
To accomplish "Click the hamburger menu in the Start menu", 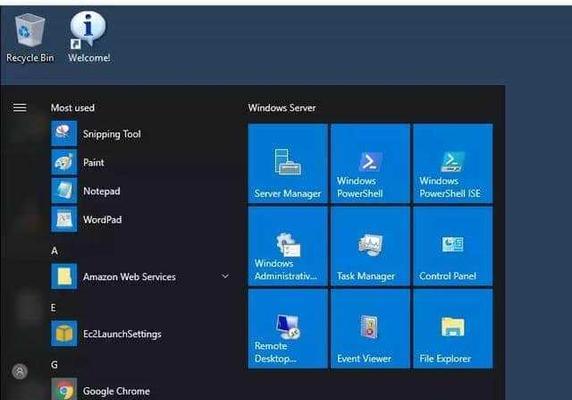I will click(x=20, y=108).
